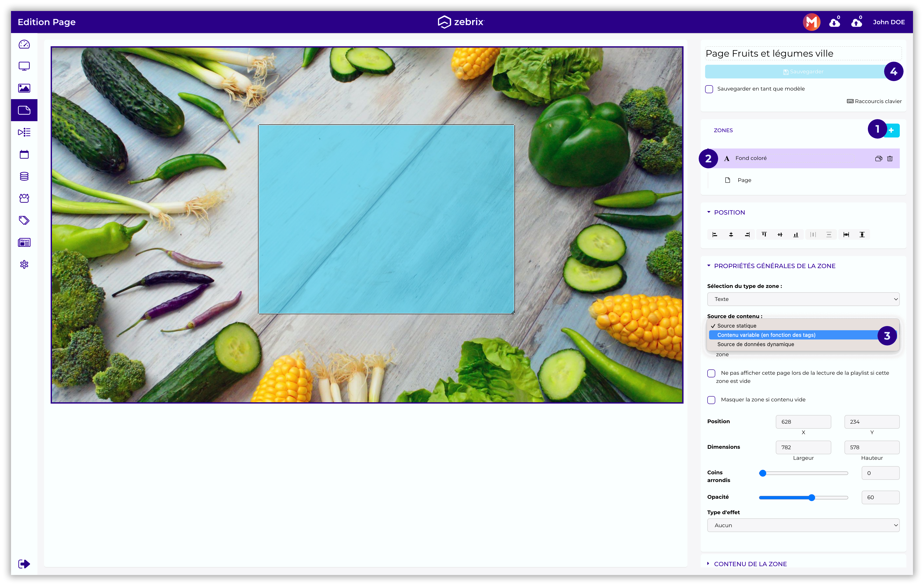Click the Opacité slider handle

811,497
